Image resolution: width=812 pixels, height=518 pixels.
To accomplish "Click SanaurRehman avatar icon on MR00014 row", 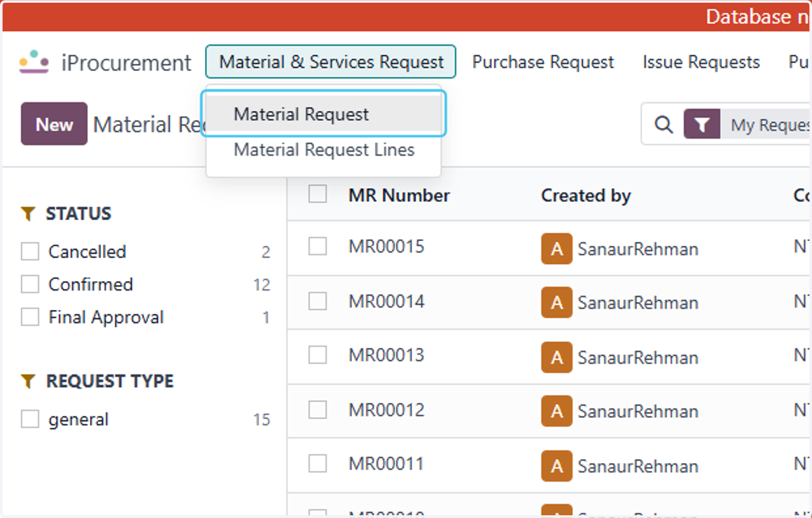I will [557, 303].
